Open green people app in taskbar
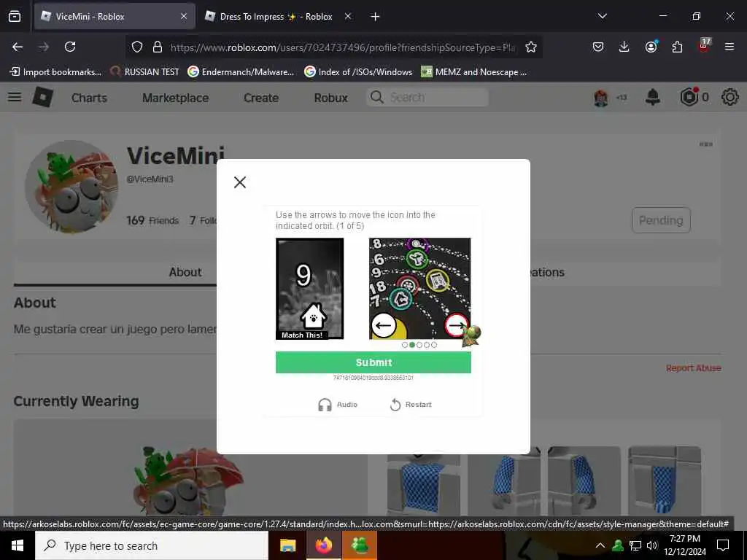Screen dimensions: 747x560 point(360,545)
